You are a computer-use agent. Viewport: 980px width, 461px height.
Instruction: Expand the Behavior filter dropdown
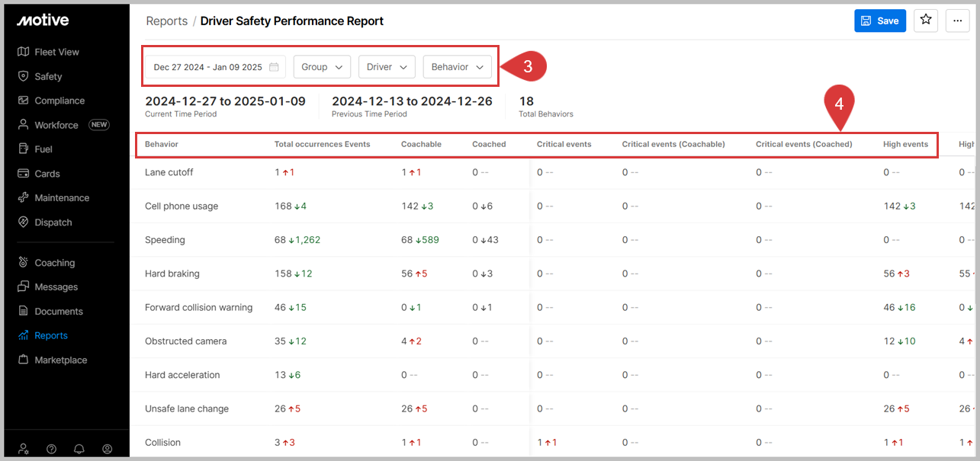click(458, 67)
